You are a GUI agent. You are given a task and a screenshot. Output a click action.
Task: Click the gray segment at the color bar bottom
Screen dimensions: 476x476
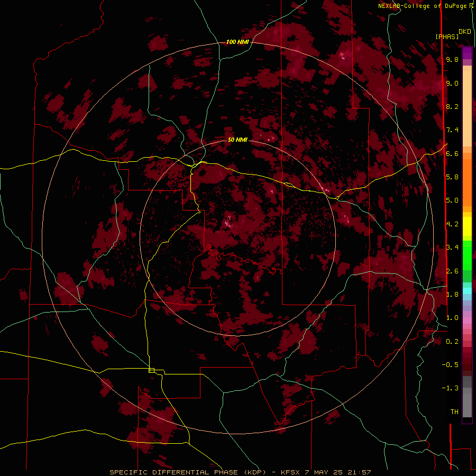pos(467,403)
